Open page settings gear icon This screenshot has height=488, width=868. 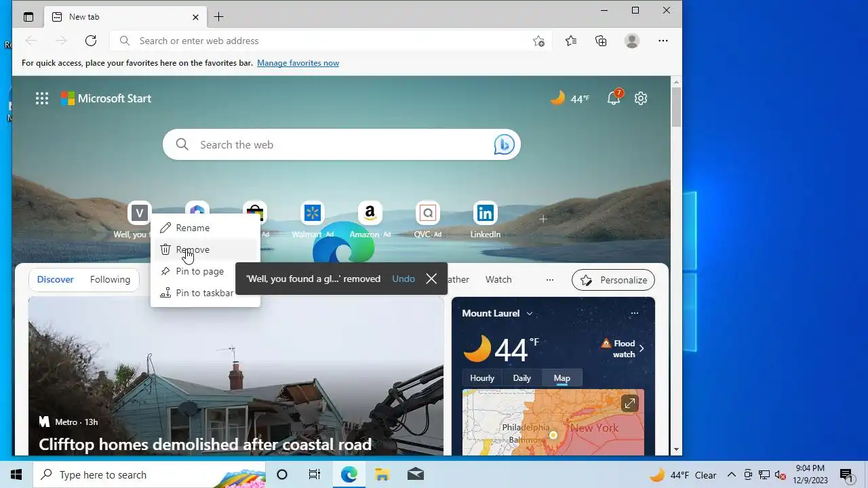coord(641,98)
